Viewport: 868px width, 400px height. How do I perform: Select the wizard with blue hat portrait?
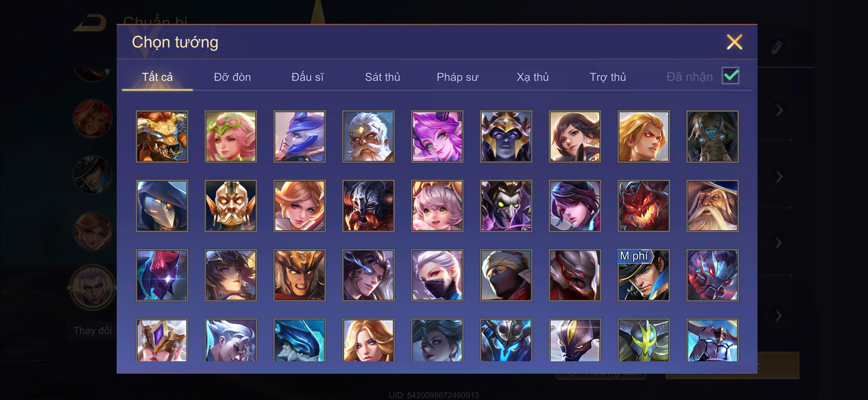pyautogui.click(x=712, y=206)
